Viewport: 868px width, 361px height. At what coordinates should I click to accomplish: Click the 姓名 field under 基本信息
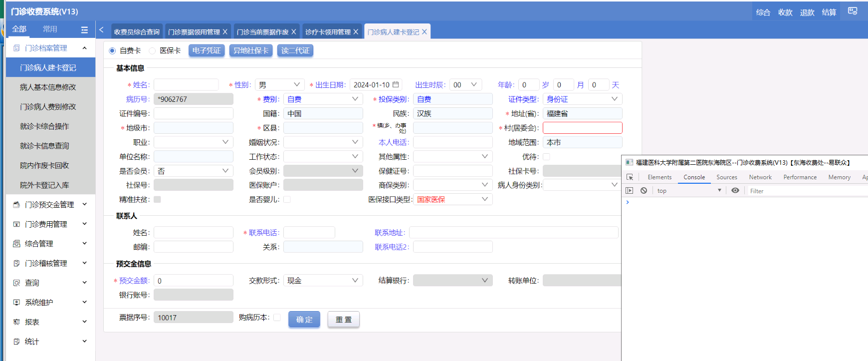(186, 85)
